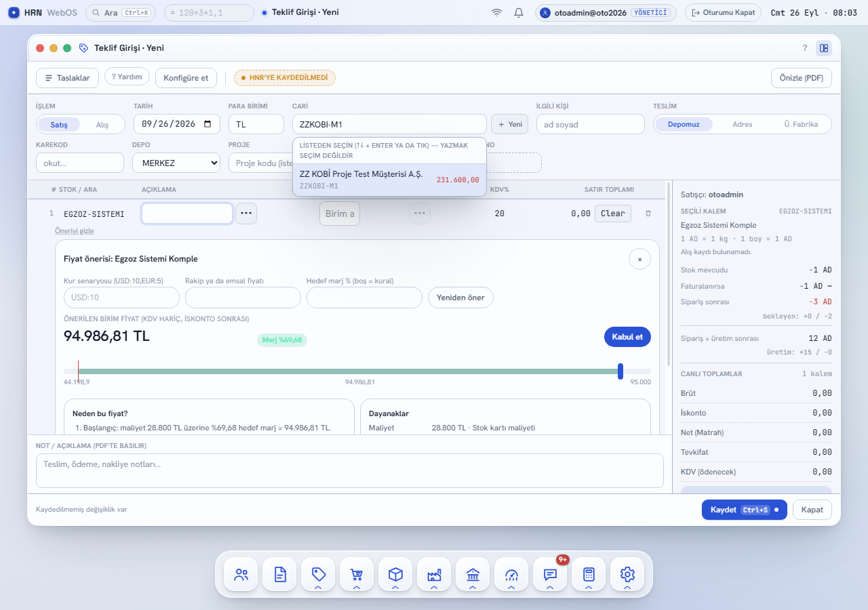
Task: Open the Taslaklar drafts list
Action: point(68,78)
